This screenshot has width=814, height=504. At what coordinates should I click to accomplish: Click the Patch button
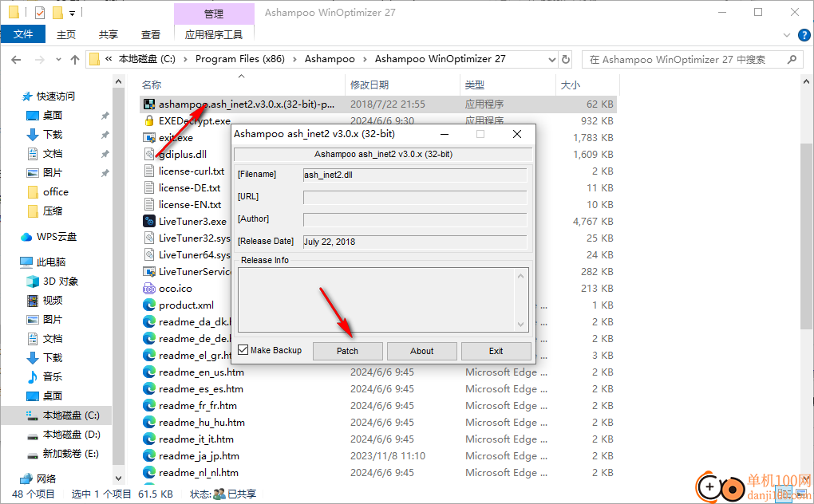pyautogui.click(x=347, y=351)
